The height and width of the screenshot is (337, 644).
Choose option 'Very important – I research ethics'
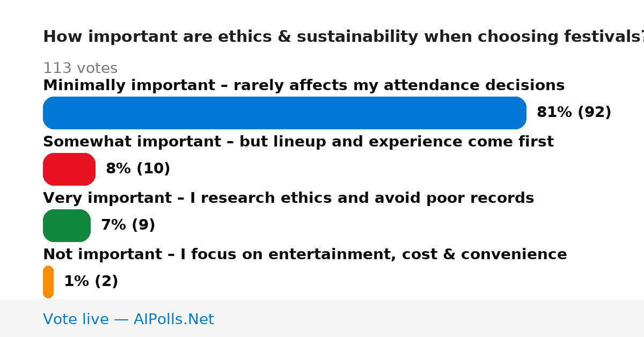click(x=288, y=199)
